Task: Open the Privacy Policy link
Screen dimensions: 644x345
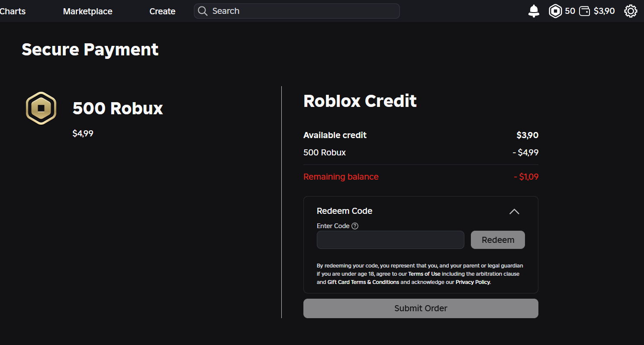Action: coord(473,282)
